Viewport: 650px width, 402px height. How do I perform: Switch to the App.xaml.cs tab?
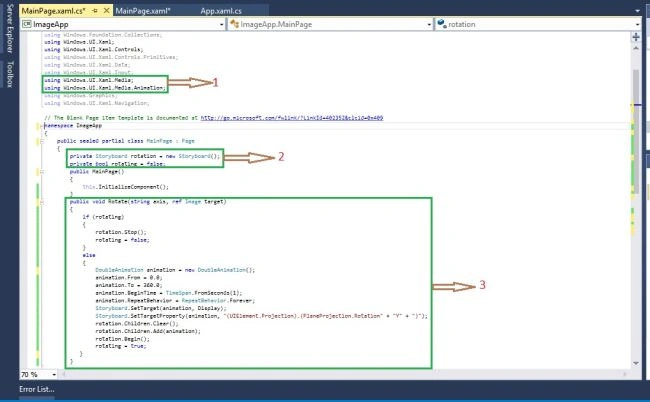[221, 11]
